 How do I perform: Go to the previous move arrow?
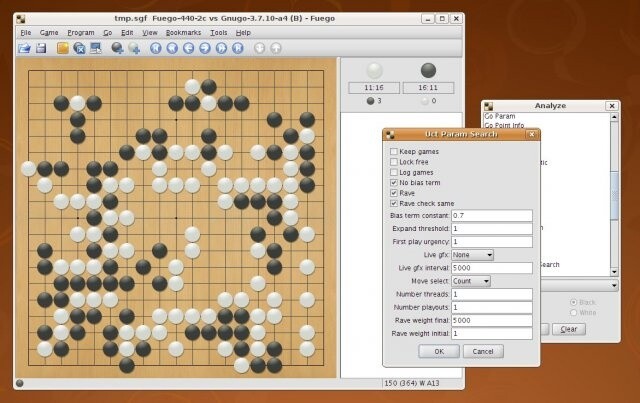point(189,48)
